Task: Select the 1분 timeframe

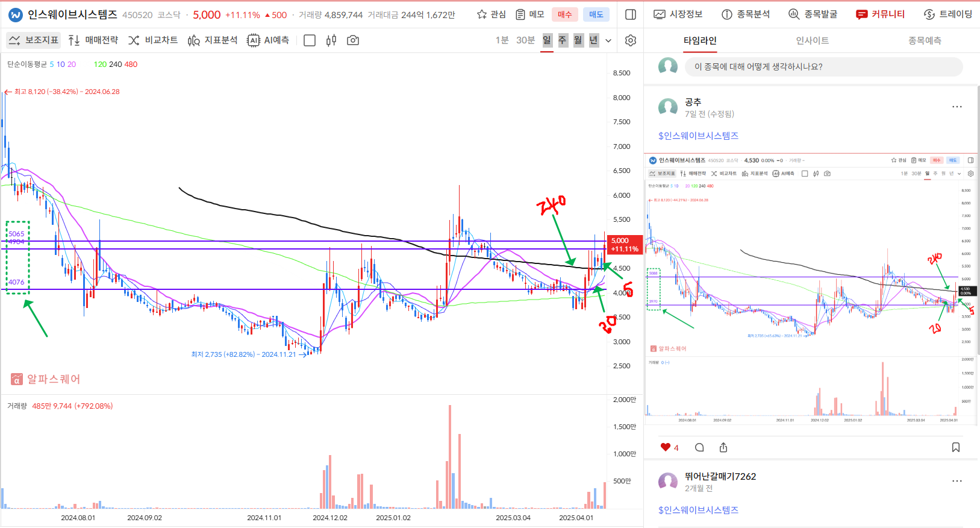Action: 502,40
